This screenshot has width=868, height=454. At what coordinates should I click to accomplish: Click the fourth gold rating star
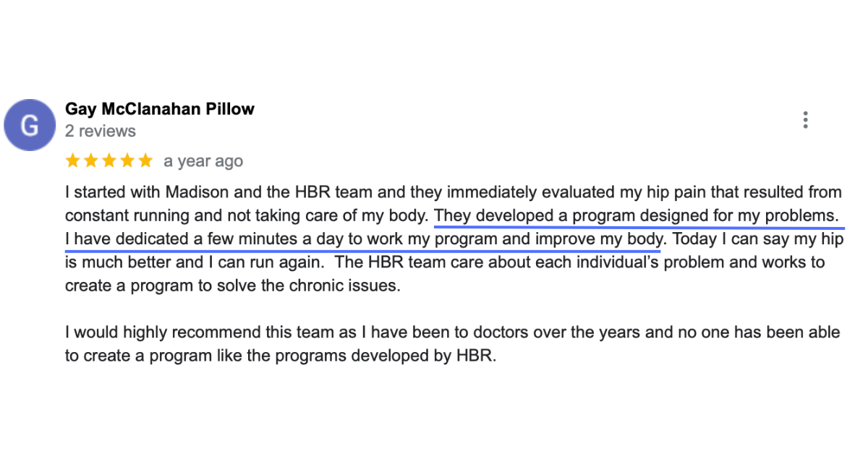tap(127, 160)
